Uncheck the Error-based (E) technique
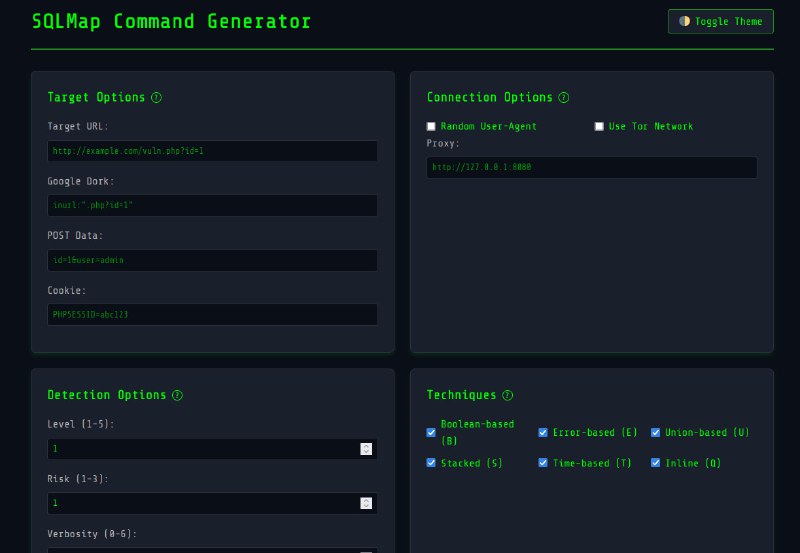Image resolution: width=800 pixels, height=553 pixels. coord(543,433)
